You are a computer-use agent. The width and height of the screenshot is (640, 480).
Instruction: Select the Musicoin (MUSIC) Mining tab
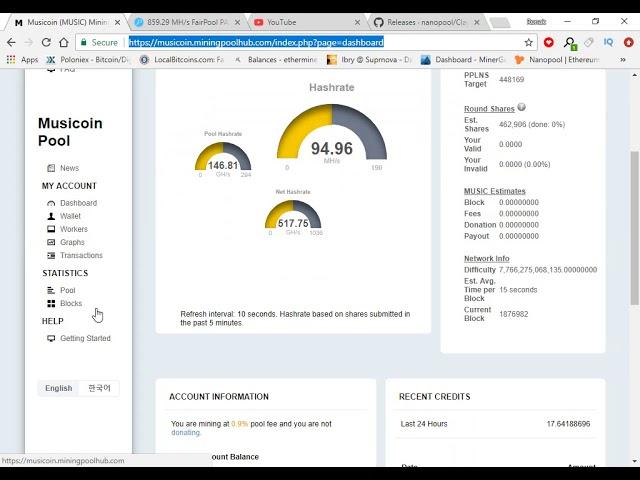[67, 22]
